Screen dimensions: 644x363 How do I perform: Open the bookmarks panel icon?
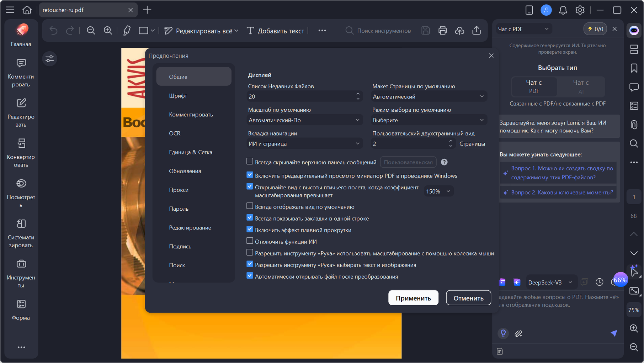[634, 68]
